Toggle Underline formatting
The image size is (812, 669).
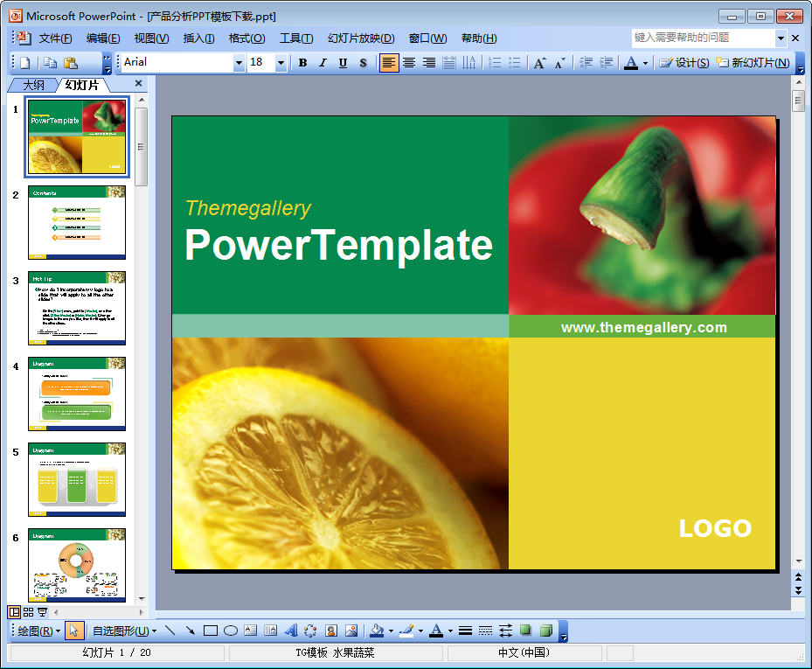[x=343, y=63]
